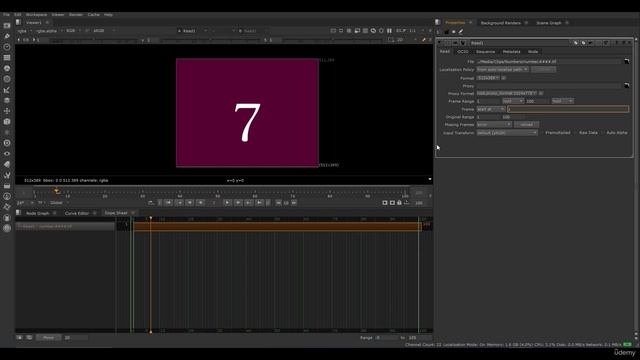Open the sRGB viewer colorspace dropdown

click(x=104, y=31)
